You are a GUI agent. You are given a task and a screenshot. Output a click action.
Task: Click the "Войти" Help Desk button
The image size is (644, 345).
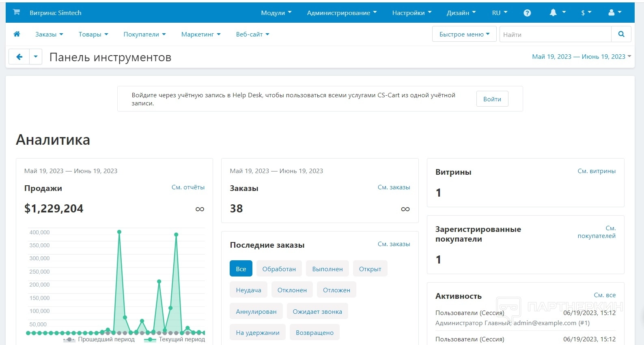tap(492, 99)
